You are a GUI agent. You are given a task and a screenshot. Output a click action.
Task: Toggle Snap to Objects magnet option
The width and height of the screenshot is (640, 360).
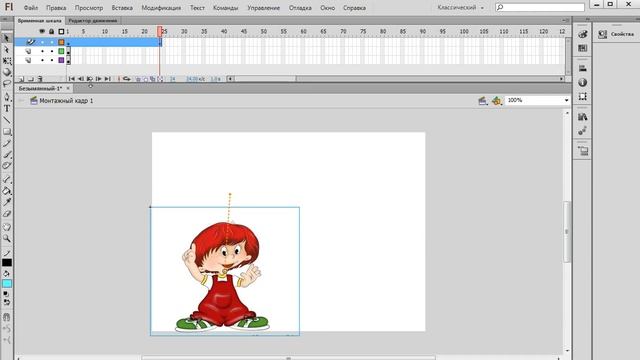click(x=7, y=317)
